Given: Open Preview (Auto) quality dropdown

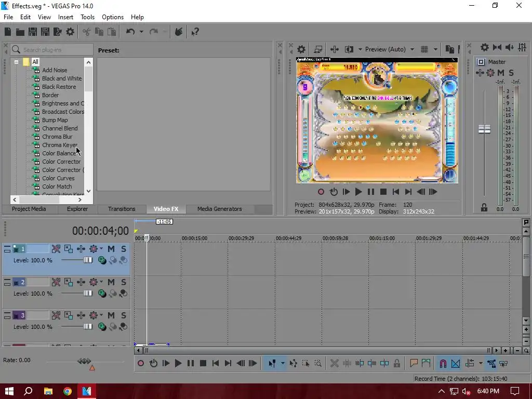Looking at the screenshot, I should tap(390, 49).
